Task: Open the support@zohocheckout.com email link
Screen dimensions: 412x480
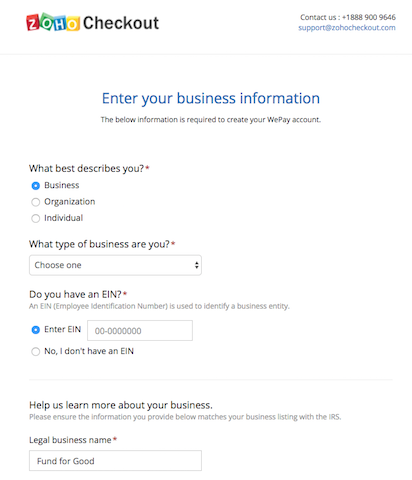Action: 347,28
